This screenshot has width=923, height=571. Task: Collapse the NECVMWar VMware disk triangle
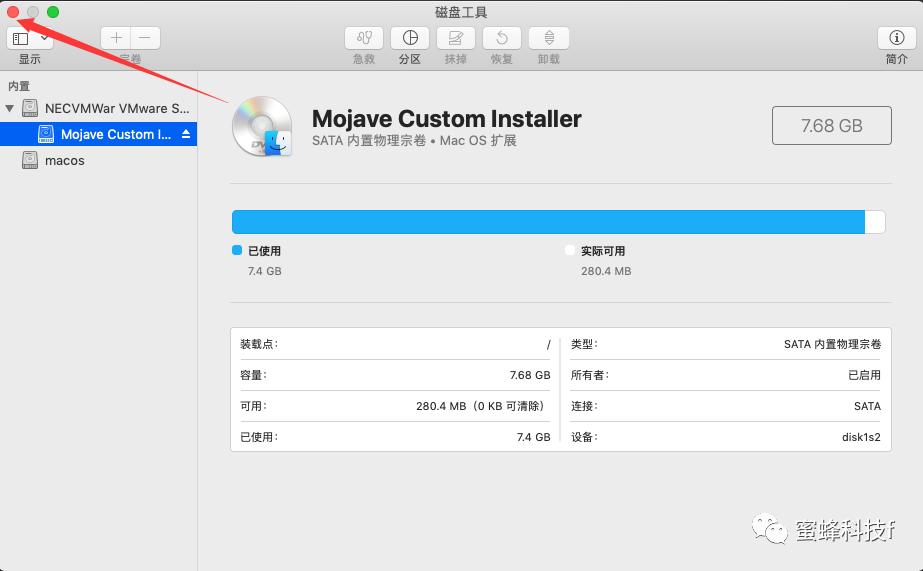tap(10, 108)
